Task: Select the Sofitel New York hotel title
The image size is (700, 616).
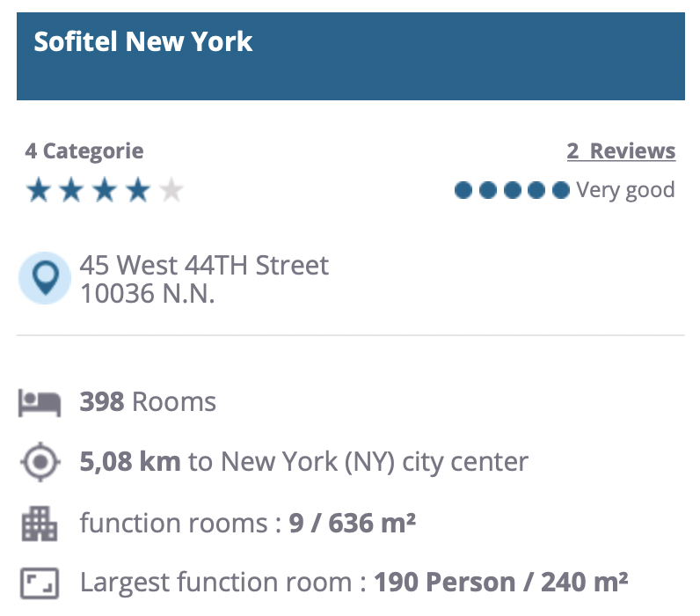Action: (143, 41)
